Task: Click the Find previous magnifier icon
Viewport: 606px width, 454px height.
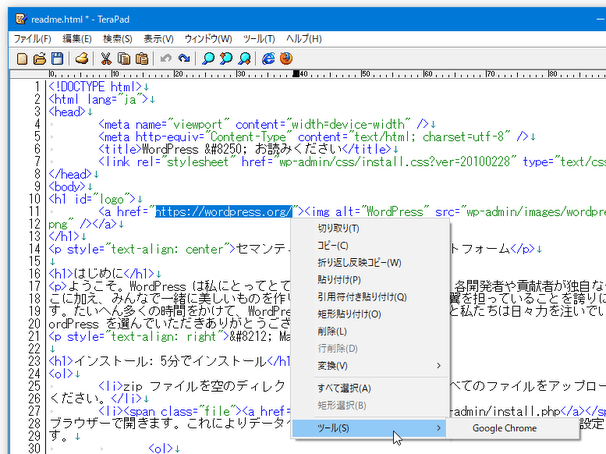Action: pyautogui.click(x=226, y=59)
